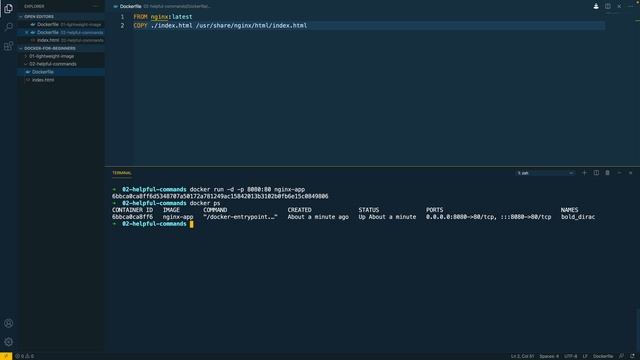
Task: Click the FROM keyword on line 1
Action: coord(140,17)
